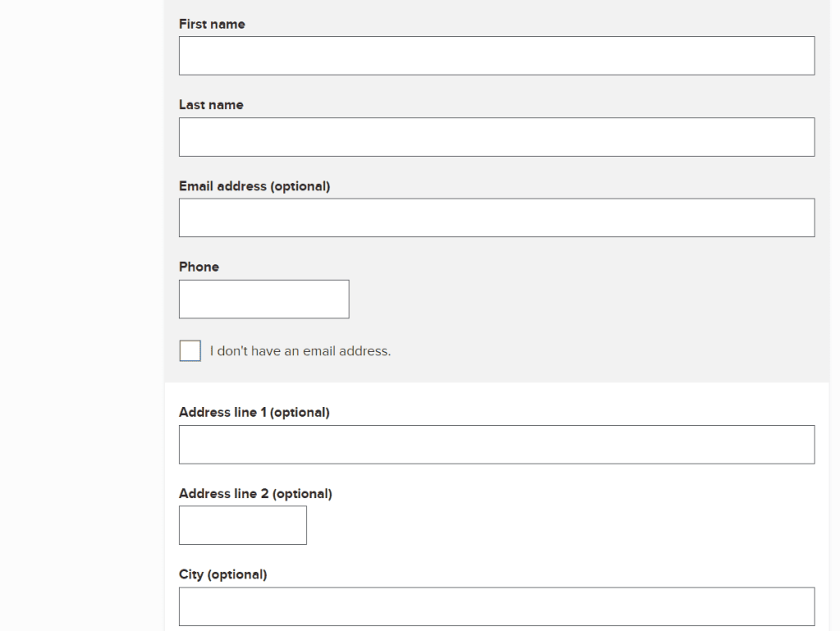Screen dimensions: 840x631
Task: Click the First name label
Action: [212, 24]
